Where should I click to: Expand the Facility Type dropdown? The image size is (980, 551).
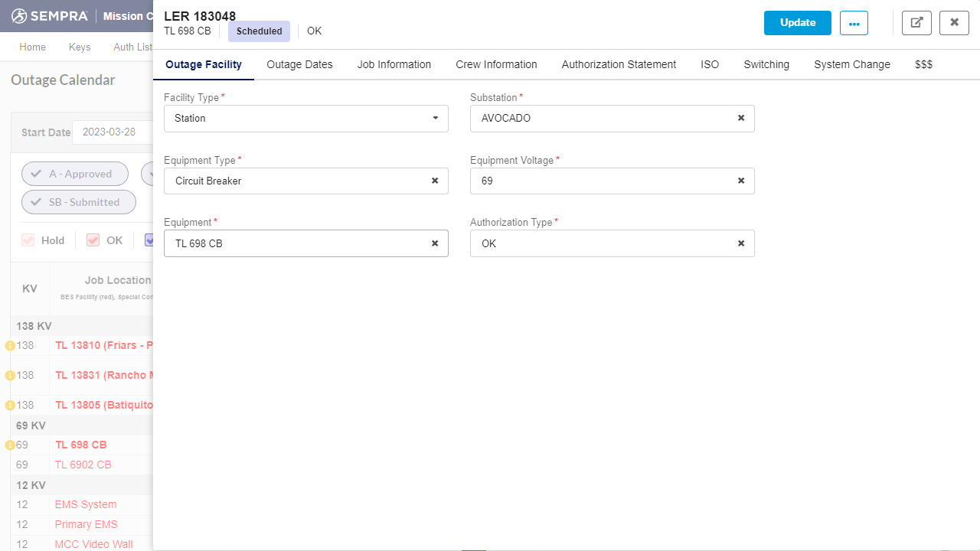click(x=435, y=119)
